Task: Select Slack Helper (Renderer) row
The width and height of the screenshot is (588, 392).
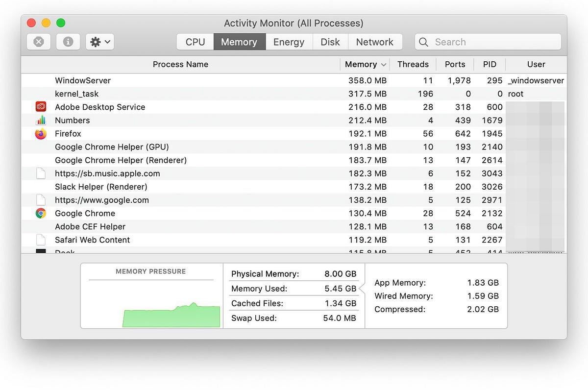Action: [294, 187]
